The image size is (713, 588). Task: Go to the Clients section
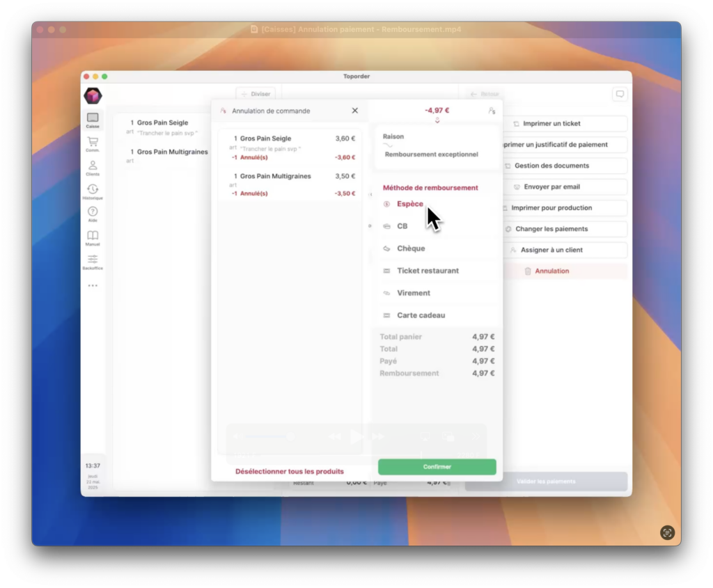pyautogui.click(x=93, y=168)
